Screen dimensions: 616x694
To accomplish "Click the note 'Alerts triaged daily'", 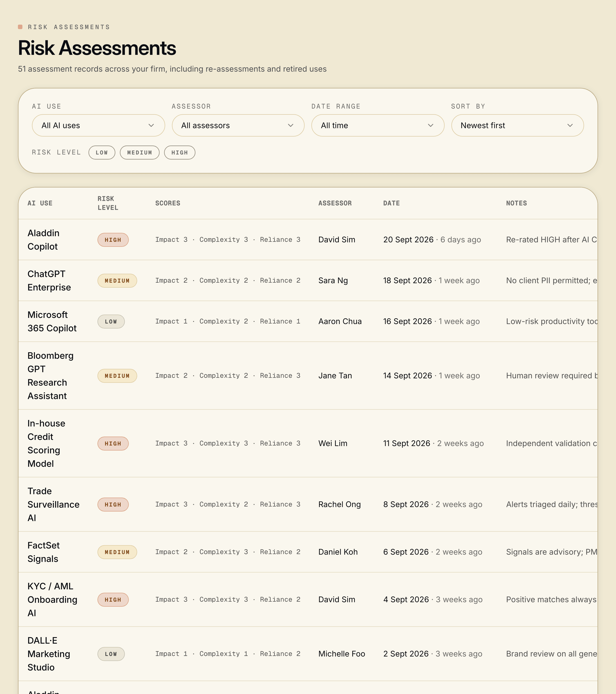I will [x=551, y=504].
